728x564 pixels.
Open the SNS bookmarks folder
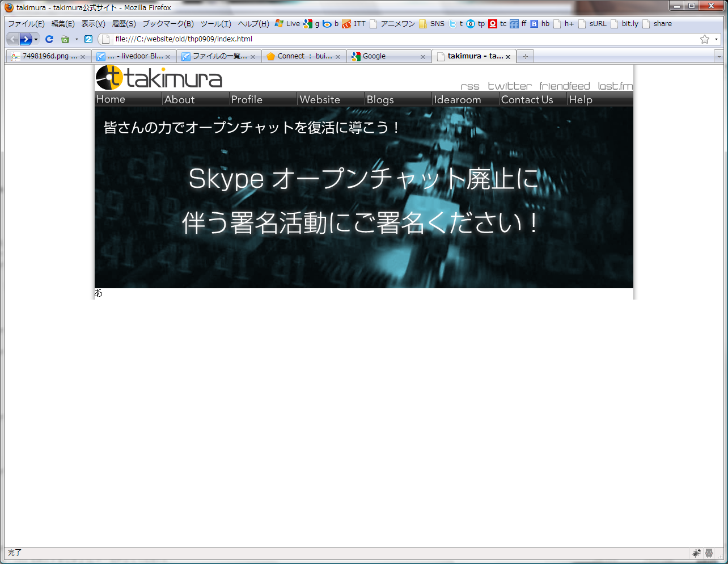tap(432, 24)
